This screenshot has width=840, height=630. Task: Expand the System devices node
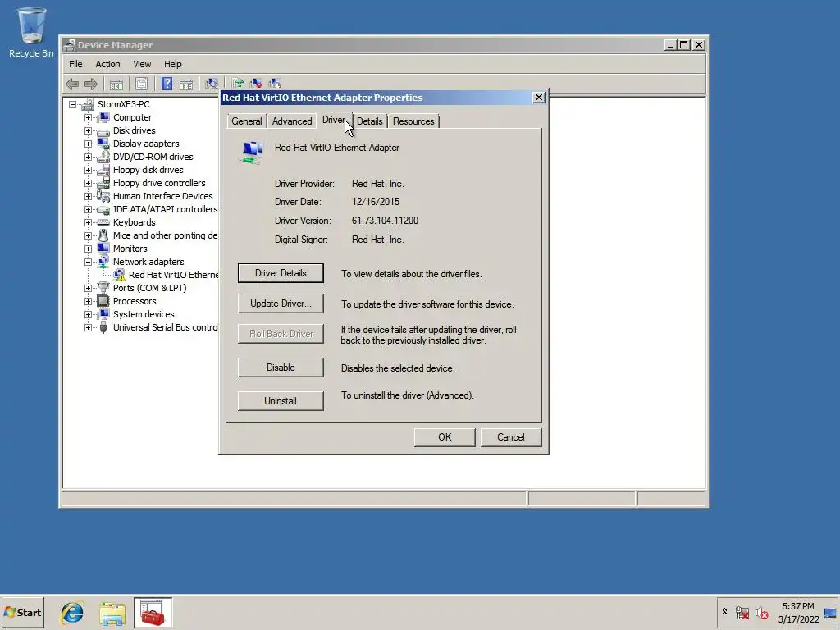[88, 314]
